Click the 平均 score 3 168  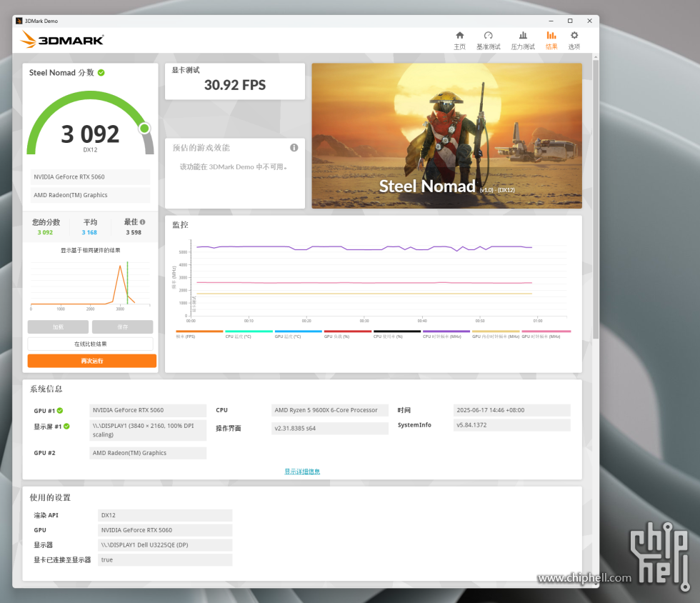click(89, 232)
